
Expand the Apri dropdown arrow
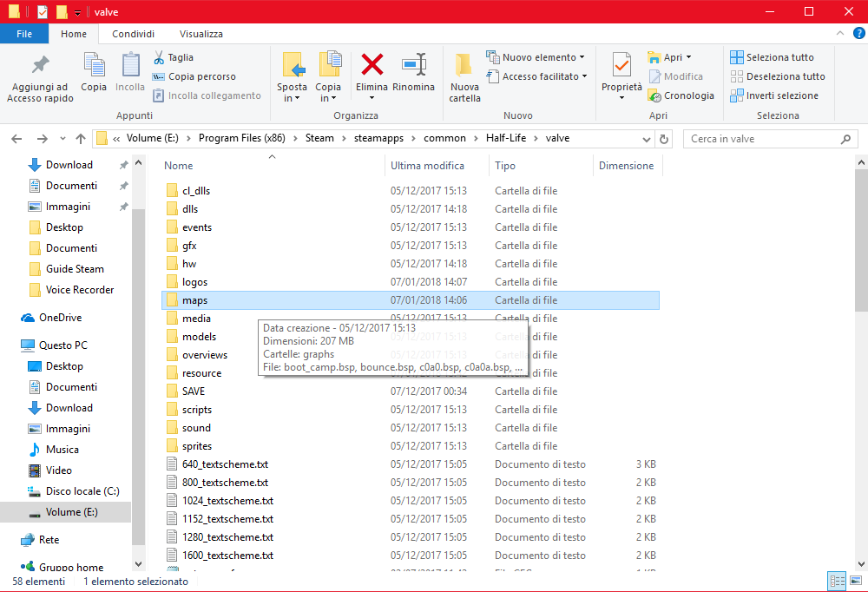[x=688, y=57]
